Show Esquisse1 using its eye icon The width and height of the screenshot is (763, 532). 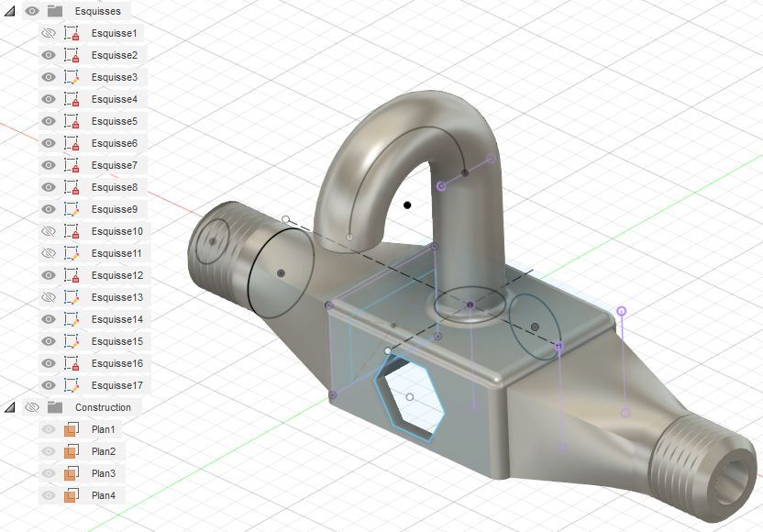point(49,33)
